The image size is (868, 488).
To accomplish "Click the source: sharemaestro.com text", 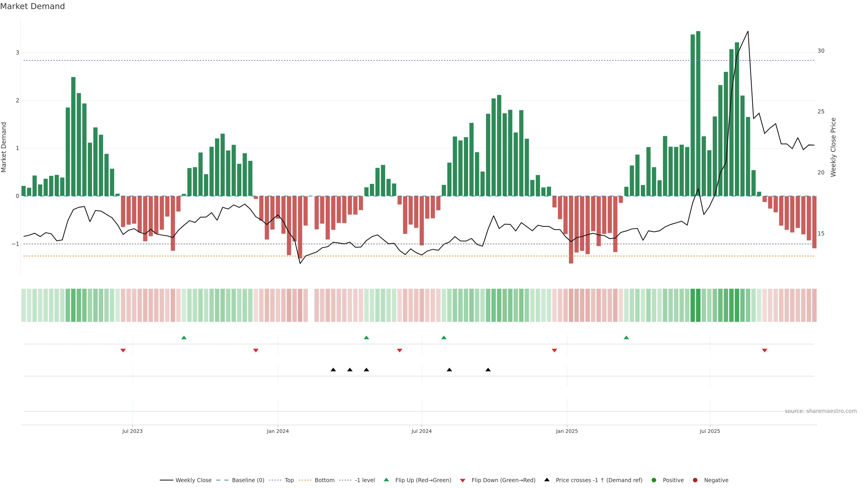I will coord(821,411).
